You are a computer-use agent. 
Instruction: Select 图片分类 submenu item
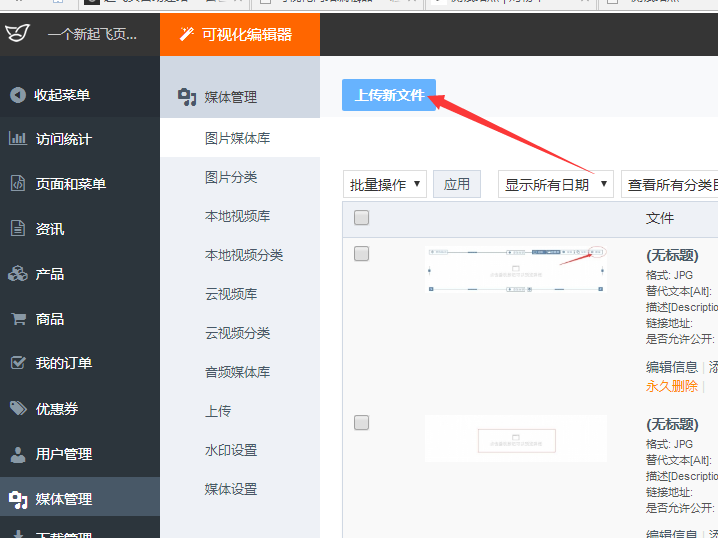(231, 177)
